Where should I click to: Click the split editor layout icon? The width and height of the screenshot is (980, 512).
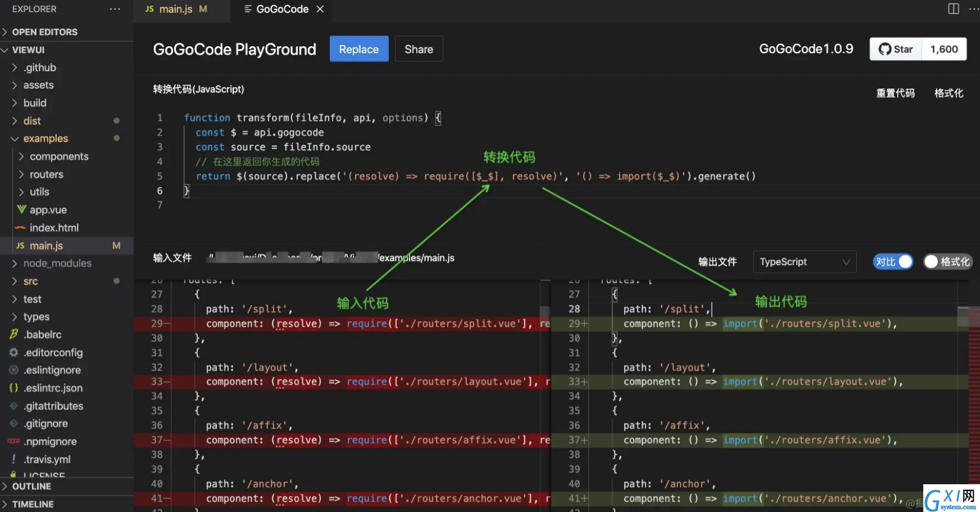953,9
